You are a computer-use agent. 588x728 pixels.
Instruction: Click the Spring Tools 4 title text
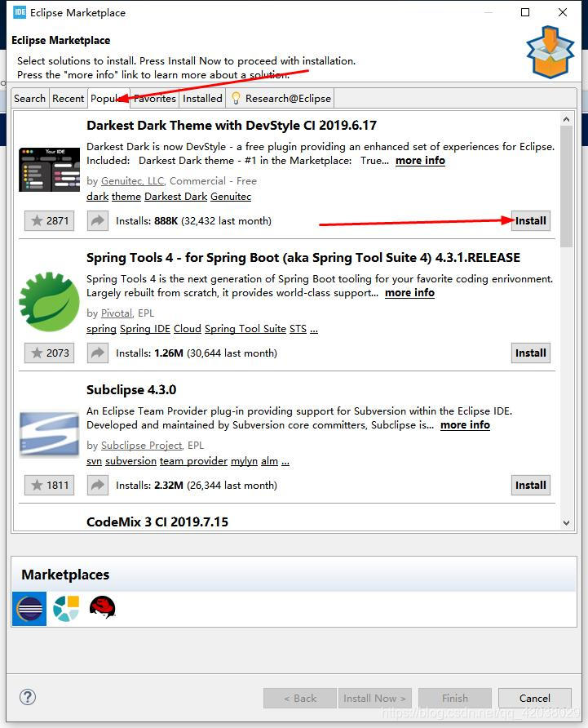tap(303, 258)
